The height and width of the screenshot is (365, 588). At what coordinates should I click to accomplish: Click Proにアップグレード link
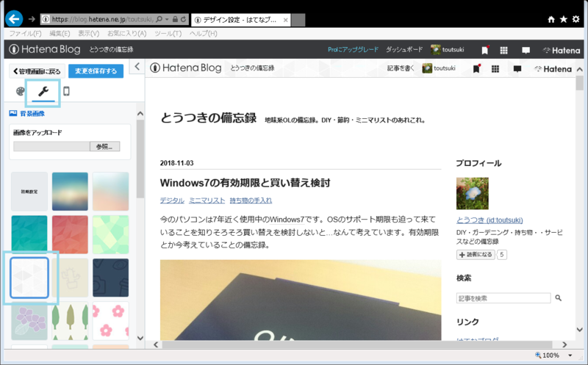pos(353,49)
